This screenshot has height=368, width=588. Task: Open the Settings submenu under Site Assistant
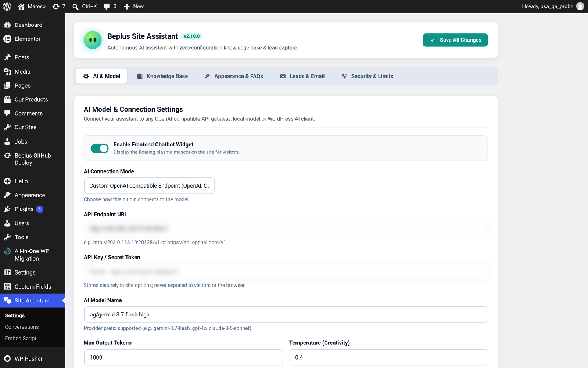pos(15,316)
